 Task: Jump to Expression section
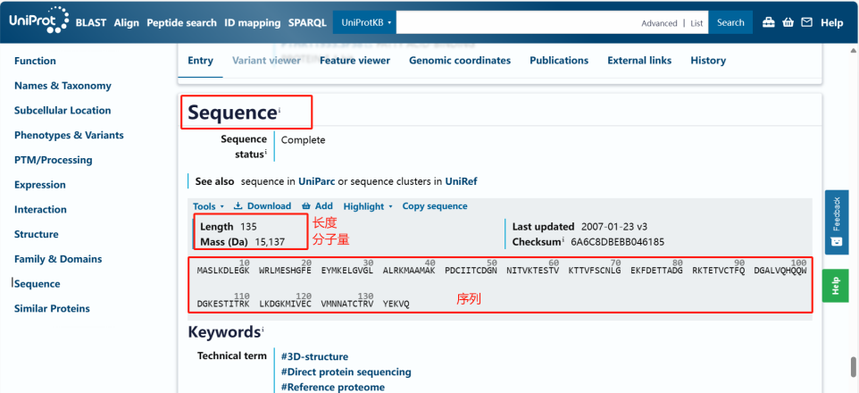[x=40, y=185]
